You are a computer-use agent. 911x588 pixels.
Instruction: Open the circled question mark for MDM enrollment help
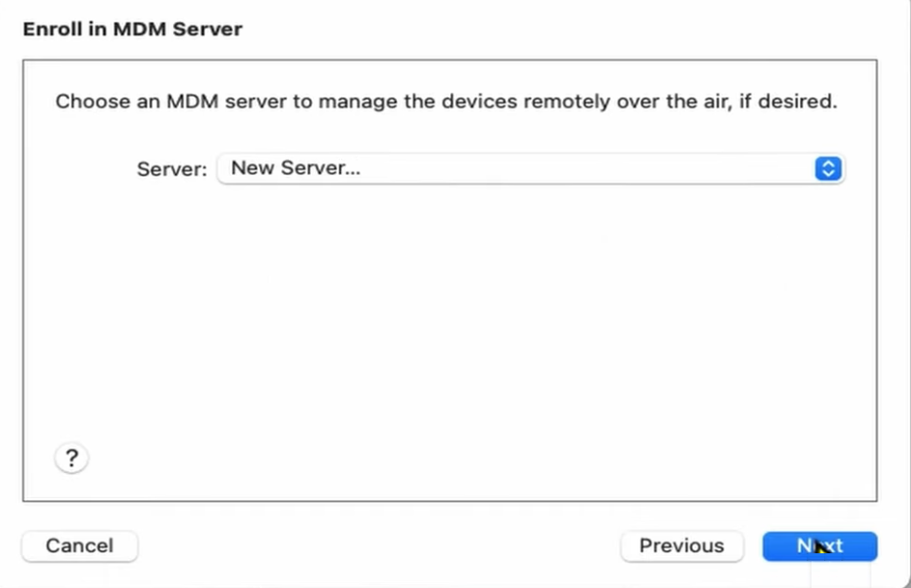[x=71, y=458]
